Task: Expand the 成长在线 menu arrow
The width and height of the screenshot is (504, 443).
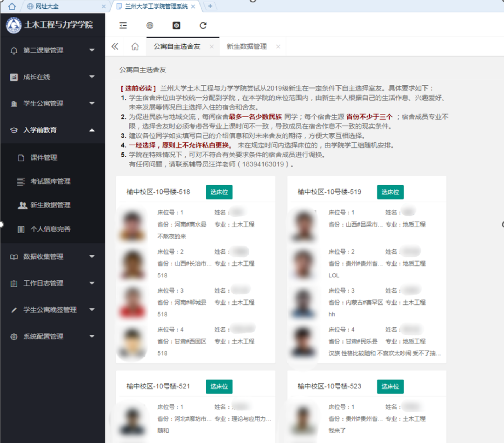Action: 92,77
